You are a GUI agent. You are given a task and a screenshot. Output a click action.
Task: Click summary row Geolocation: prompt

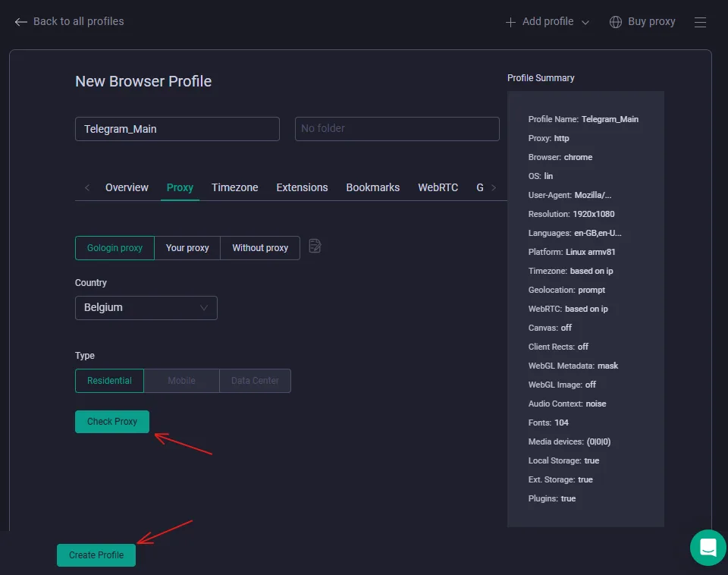coord(566,291)
